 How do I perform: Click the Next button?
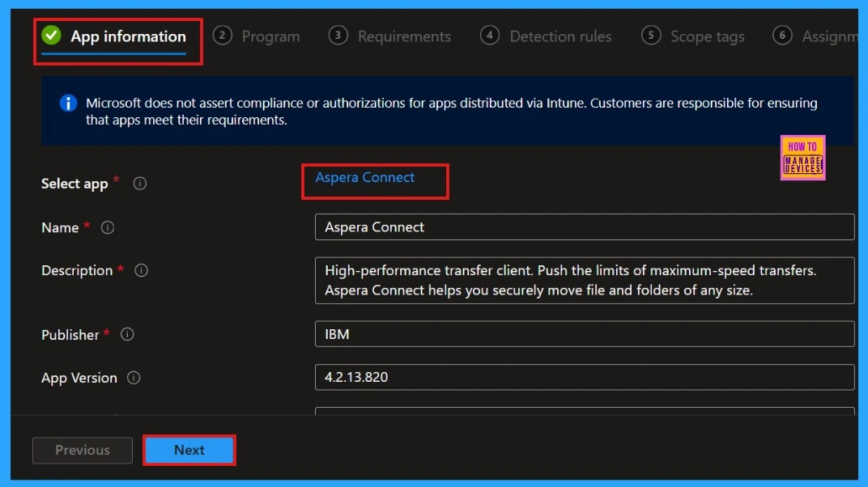pos(189,450)
